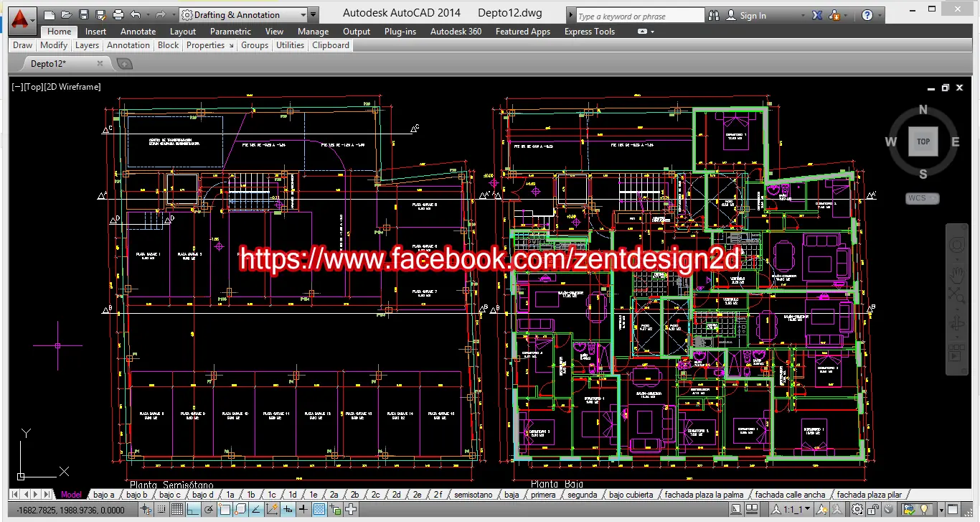980x522 pixels.
Task: Click the Autodesk Exchange Apps X icon
Action: point(817,15)
